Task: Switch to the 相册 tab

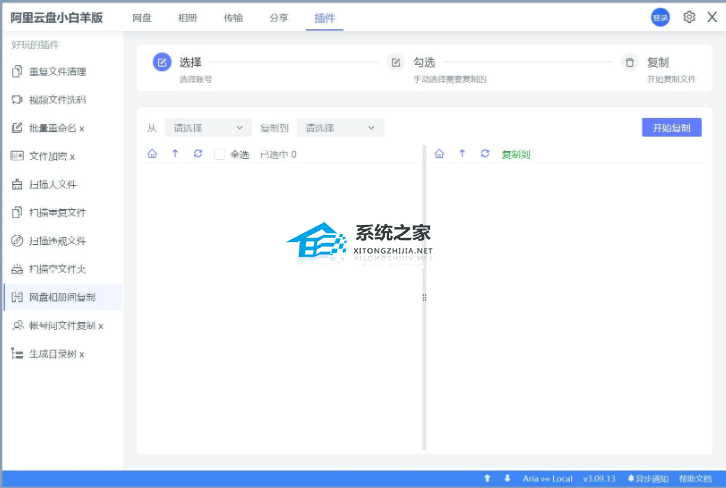Action: pos(188,18)
